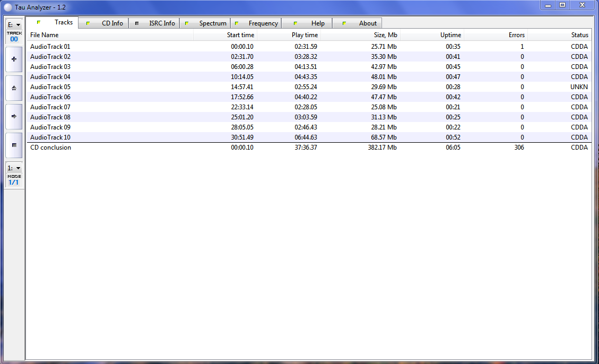The image size is (599, 364).
Task: Open the E: drive selector dropdown
Action: 14,25
